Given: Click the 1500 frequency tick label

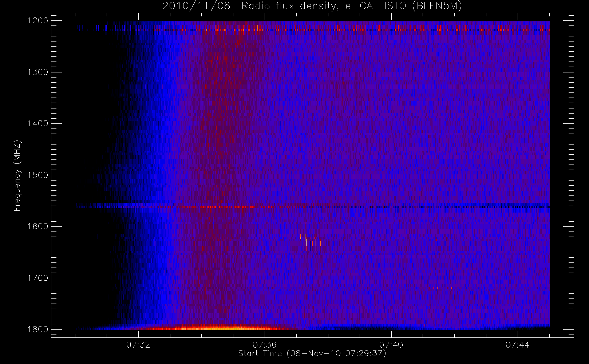Looking at the screenshot, I should coord(38,175).
